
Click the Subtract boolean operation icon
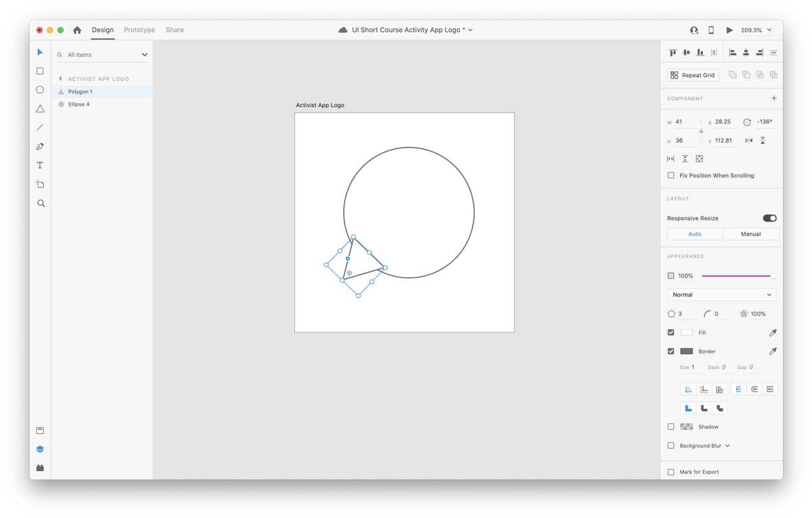746,74
